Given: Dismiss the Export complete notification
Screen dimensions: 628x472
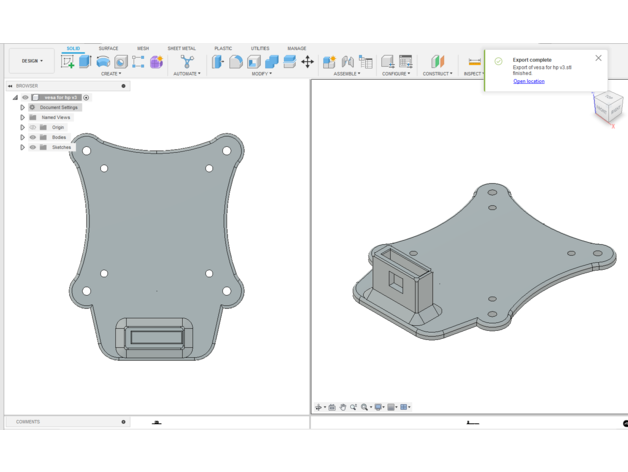Looking at the screenshot, I should point(598,58).
